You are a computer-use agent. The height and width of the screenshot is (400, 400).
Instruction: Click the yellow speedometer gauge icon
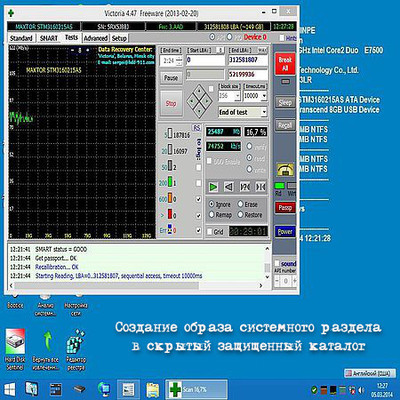click(285, 170)
